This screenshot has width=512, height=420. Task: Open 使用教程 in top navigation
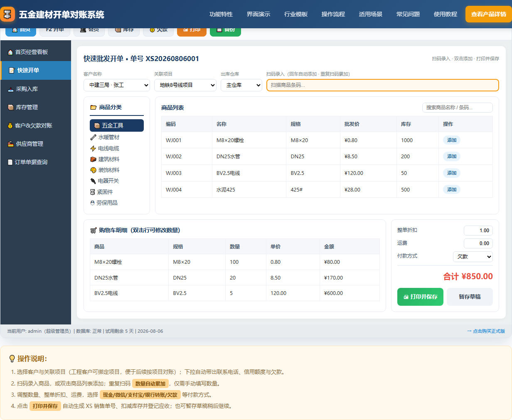point(446,14)
